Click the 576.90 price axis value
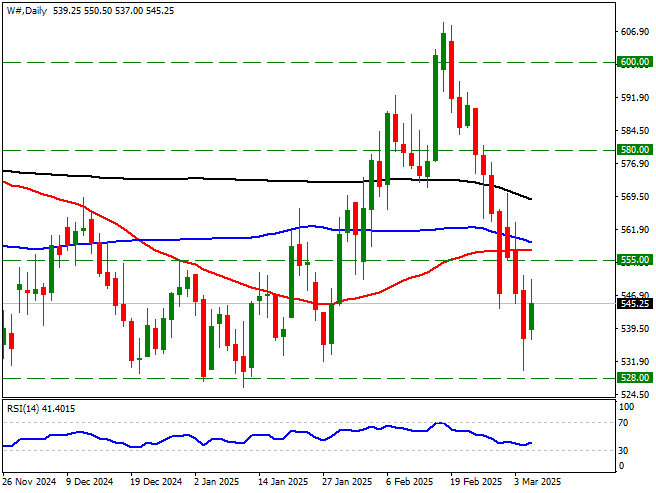This screenshot has height=493, width=656. pos(635,164)
